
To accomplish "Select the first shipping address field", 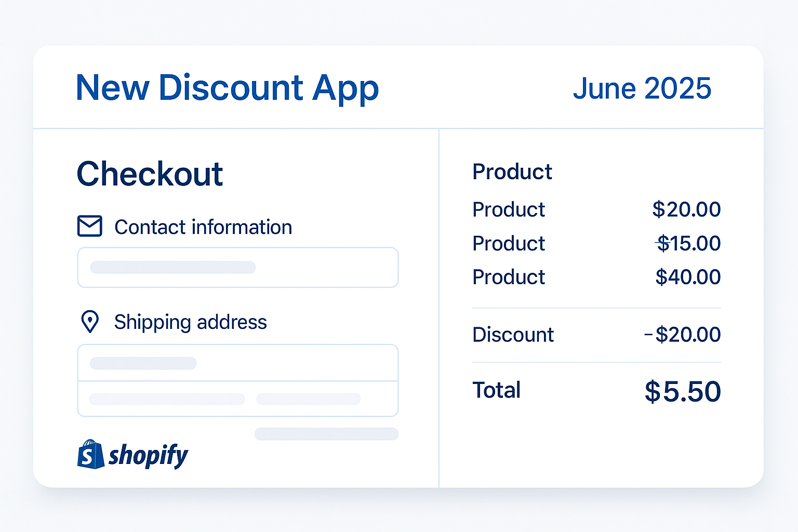I will coord(238,363).
